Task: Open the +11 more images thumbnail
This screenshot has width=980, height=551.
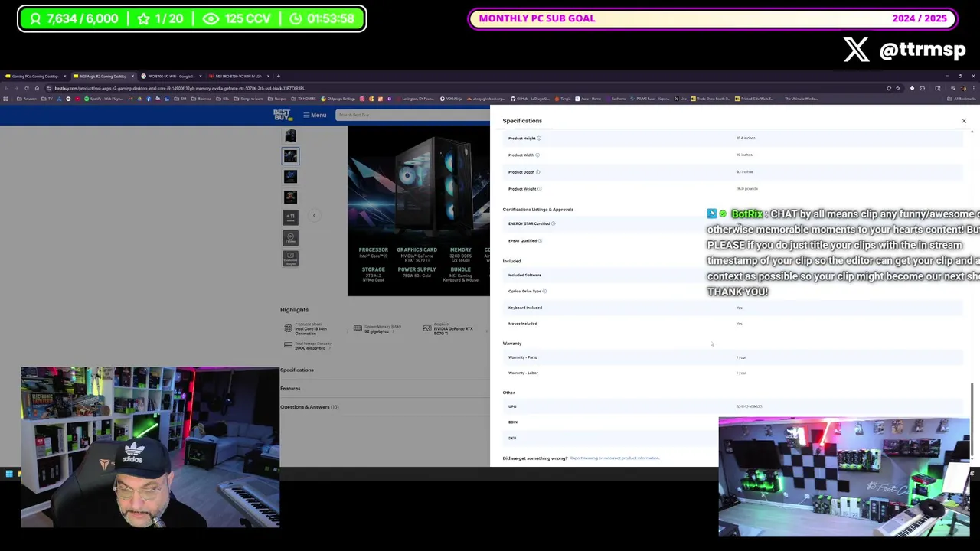Action: [x=290, y=217]
